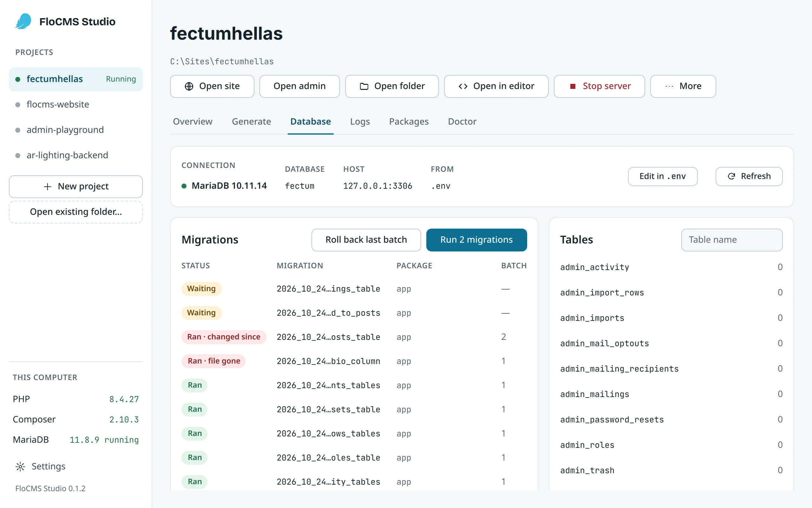
Task: Click the red stop square icon
Action: (573, 86)
